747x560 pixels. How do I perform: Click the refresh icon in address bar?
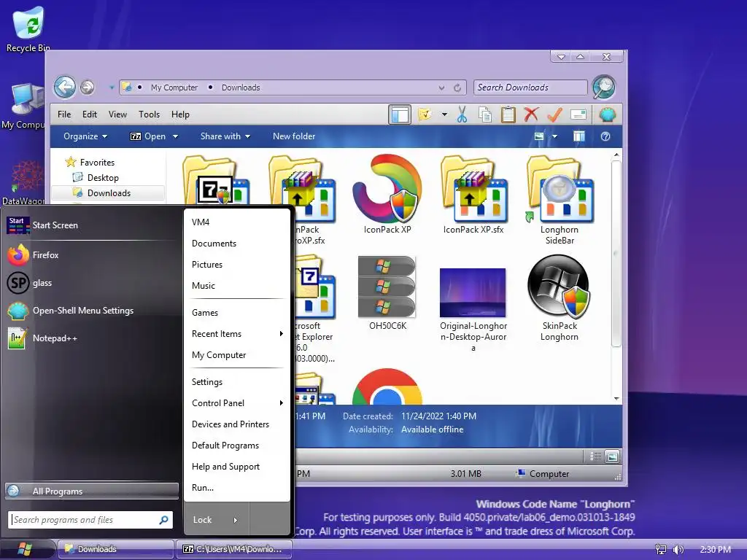click(457, 87)
